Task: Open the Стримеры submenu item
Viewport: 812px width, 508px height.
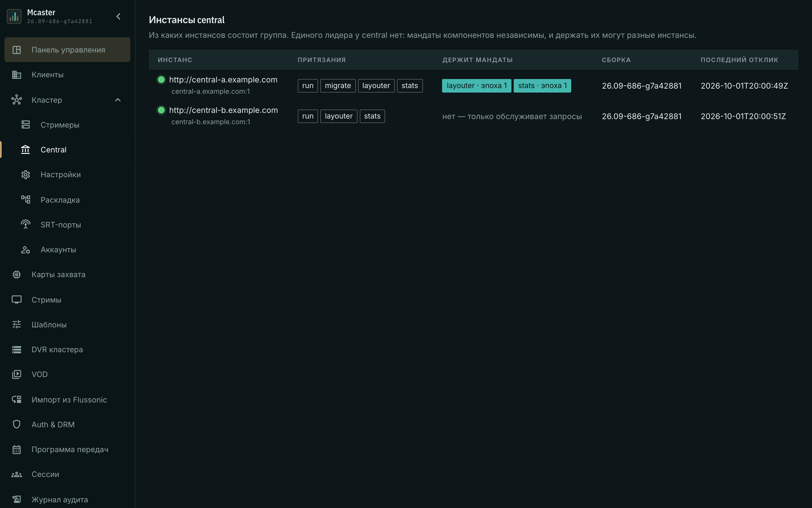Action: (x=67, y=125)
